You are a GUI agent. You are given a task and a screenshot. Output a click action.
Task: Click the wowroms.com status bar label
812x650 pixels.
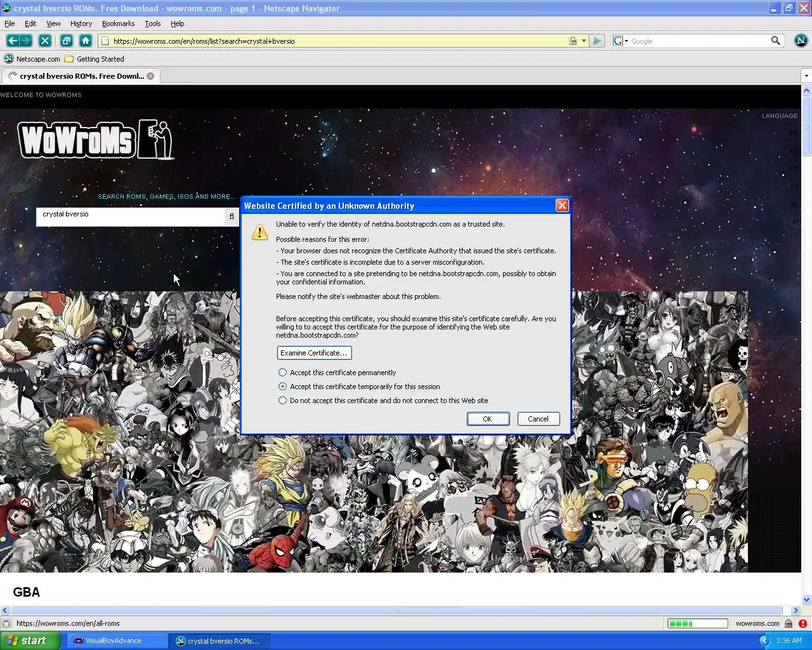[x=757, y=623]
